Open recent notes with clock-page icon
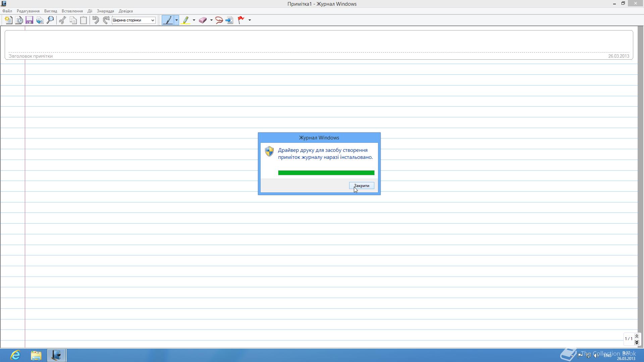Screen dimensions: 644x362 [x=19, y=20]
